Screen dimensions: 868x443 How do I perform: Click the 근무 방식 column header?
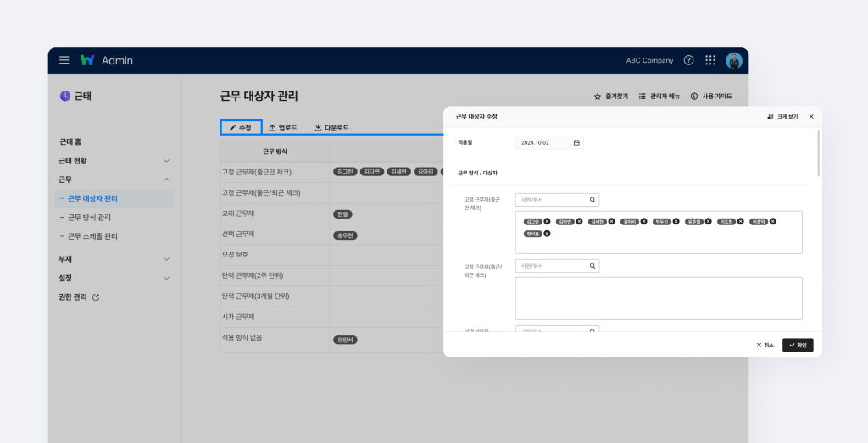[275, 151]
